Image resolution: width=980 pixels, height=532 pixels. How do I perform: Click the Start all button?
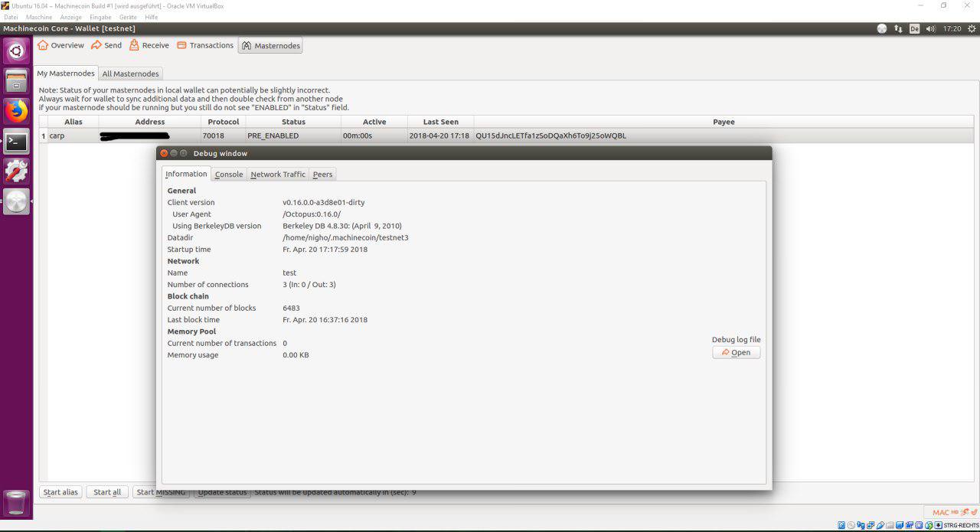[x=107, y=492]
